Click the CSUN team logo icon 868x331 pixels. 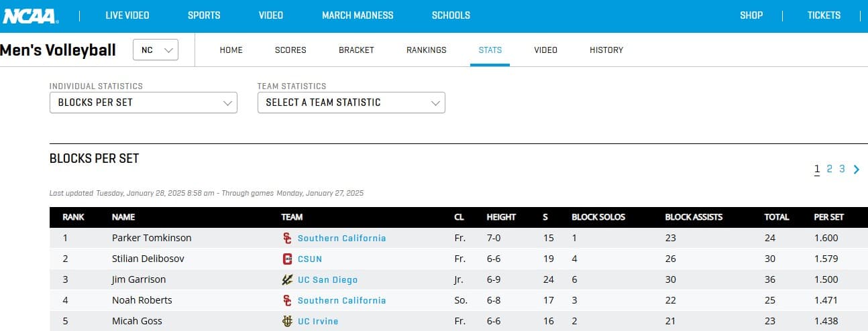[287, 259]
